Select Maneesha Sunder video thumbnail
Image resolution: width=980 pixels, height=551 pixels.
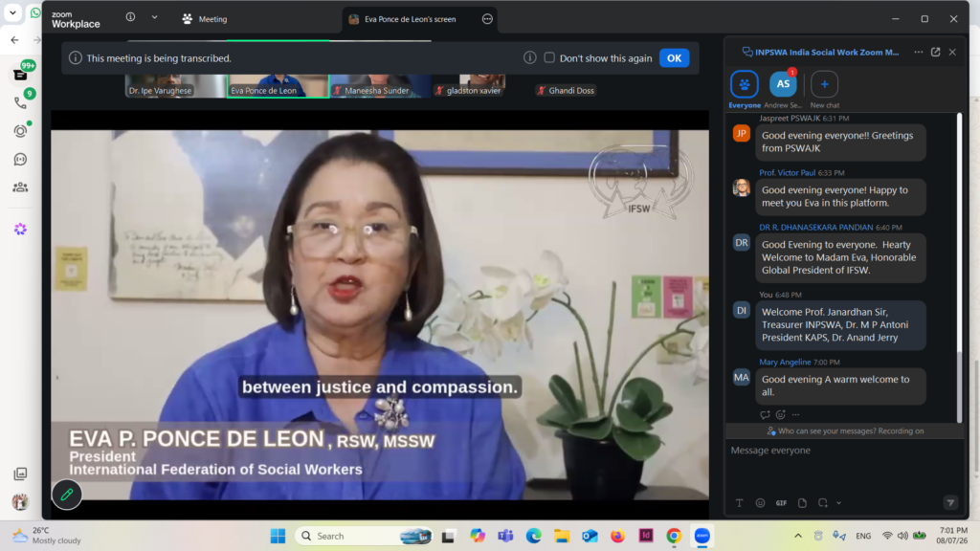coord(381,86)
